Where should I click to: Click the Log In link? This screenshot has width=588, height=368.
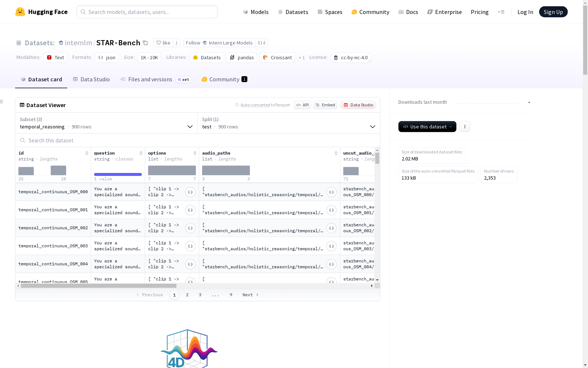525,12
